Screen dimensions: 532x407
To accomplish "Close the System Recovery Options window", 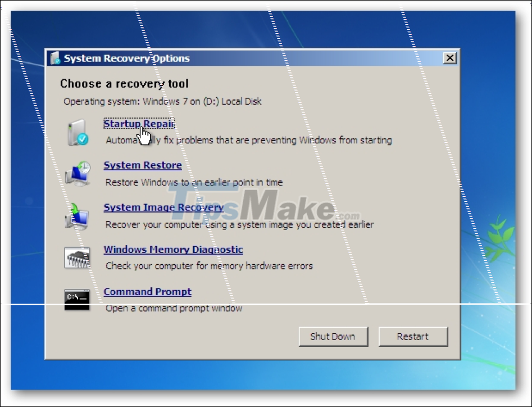I will tap(450, 57).
